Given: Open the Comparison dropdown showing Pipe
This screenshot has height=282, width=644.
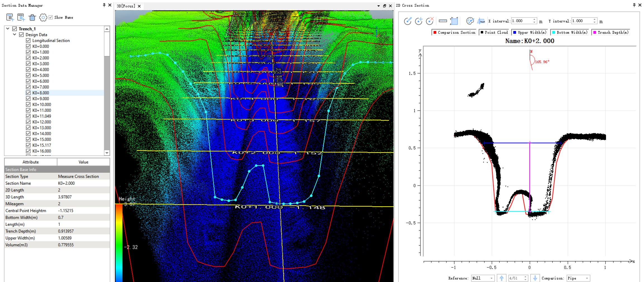Looking at the screenshot, I should point(578,278).
